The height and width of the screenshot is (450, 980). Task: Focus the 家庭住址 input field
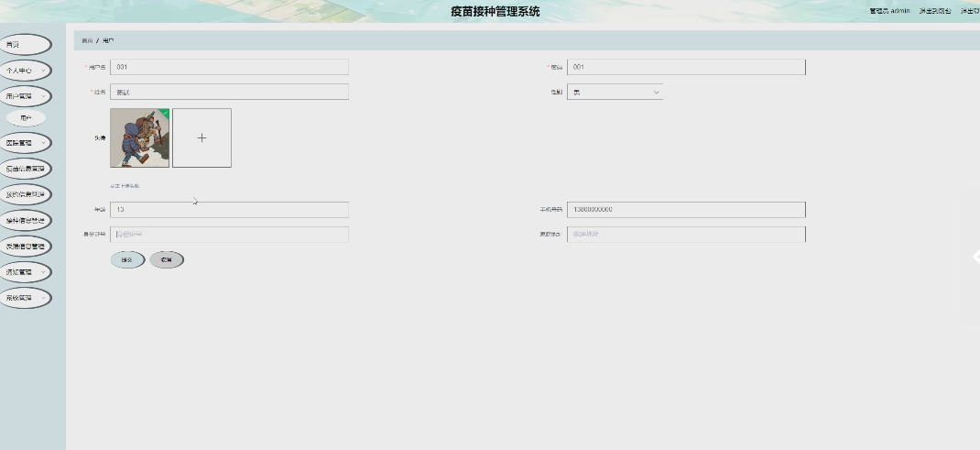pyautogui.click(x=686, y=235)
